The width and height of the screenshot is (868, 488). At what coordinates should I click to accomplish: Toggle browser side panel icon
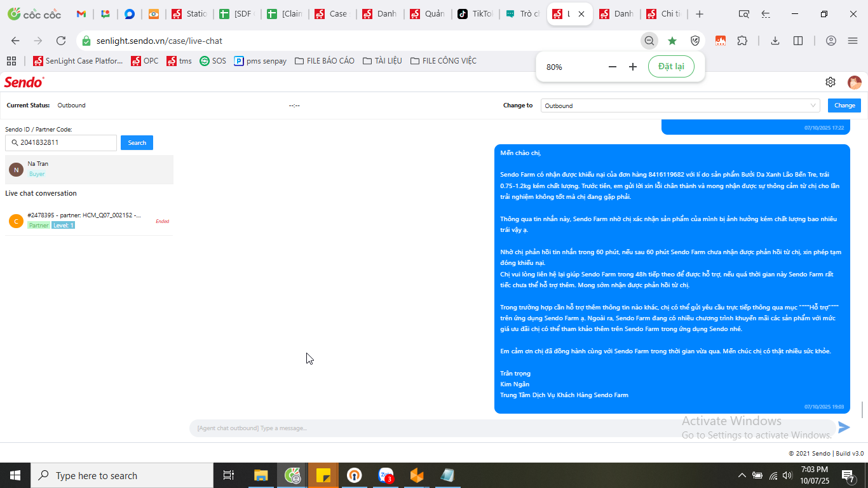coord(798,41)
